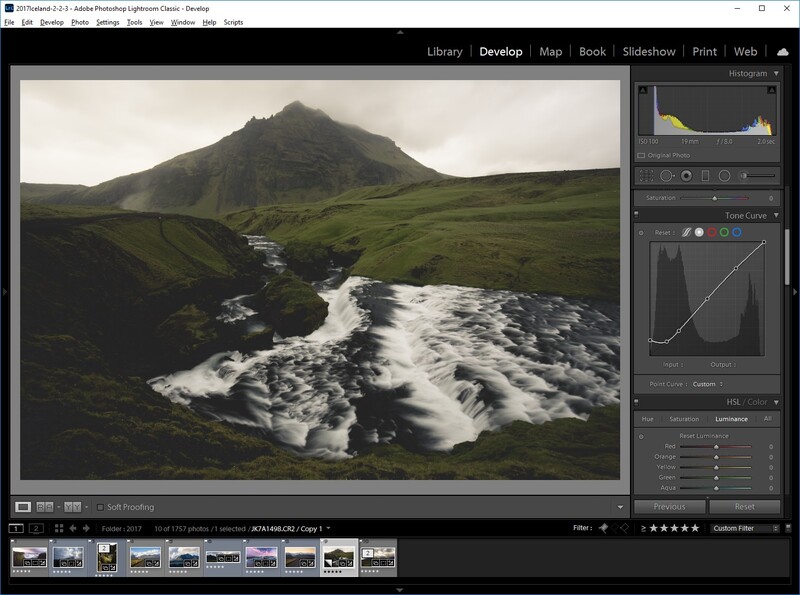The width and height of the screenshot is (800, 595).
Task: Open the Photo menu
Action: point(80,22)
